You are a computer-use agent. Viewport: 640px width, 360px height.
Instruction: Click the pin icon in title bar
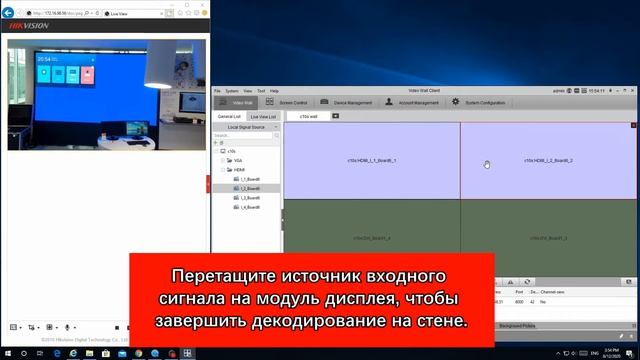coord(611,91)
